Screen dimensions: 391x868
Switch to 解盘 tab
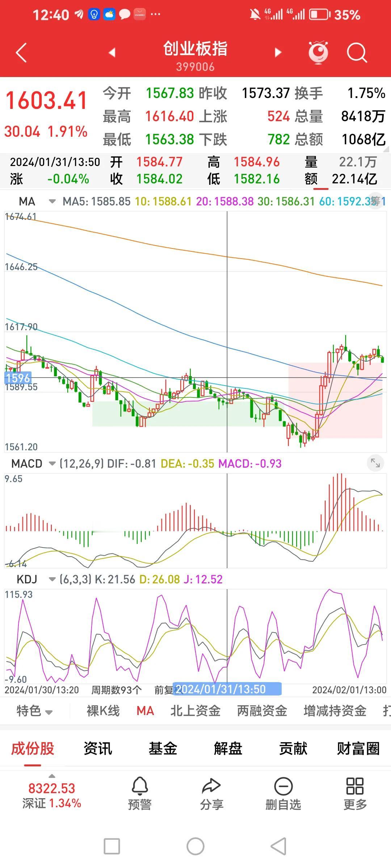[x=228, y=748]
